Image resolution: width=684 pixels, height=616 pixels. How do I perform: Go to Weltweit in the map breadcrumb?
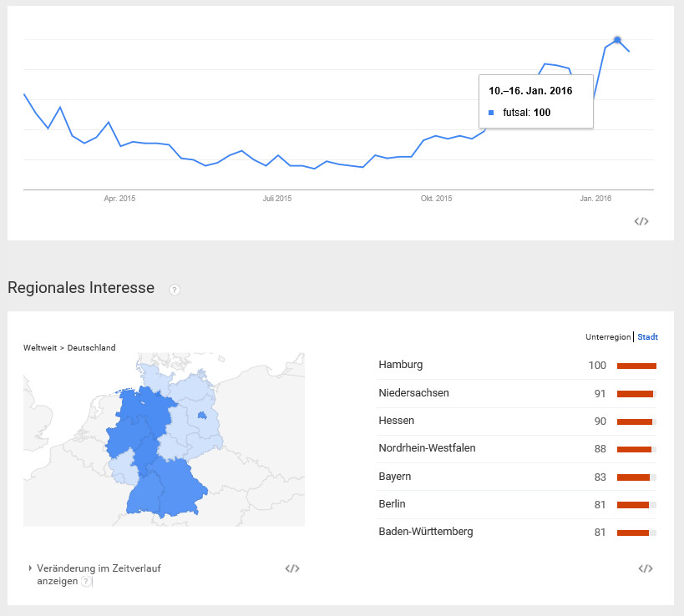click(39, 347)
